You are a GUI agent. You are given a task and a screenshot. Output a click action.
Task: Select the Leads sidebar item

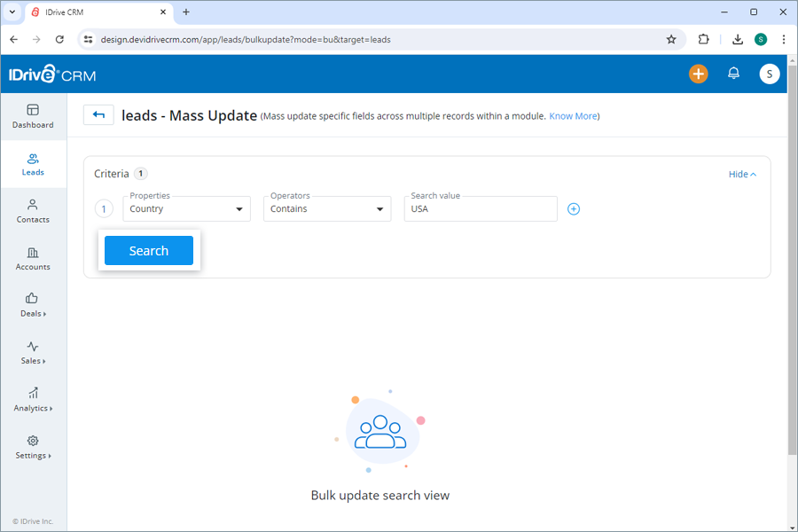[33, 164]
